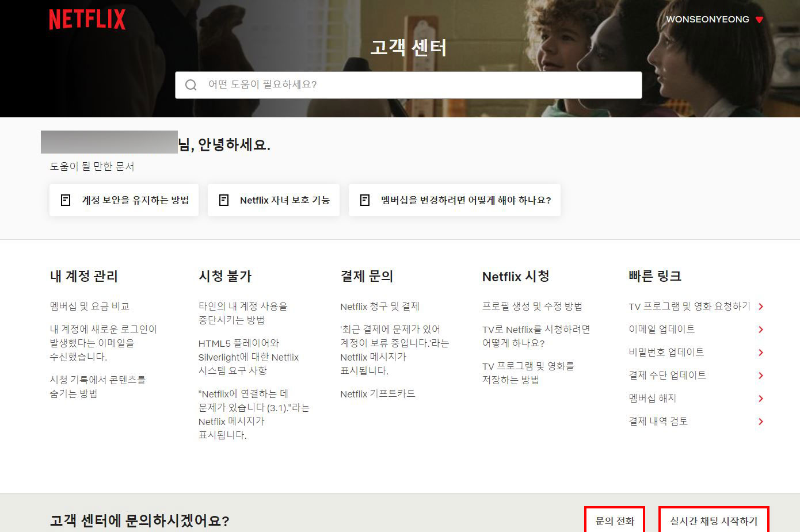800x532 pixels.
Task: Select the 결제 수단 업데이트 quick link
Action: click(668, 376)
